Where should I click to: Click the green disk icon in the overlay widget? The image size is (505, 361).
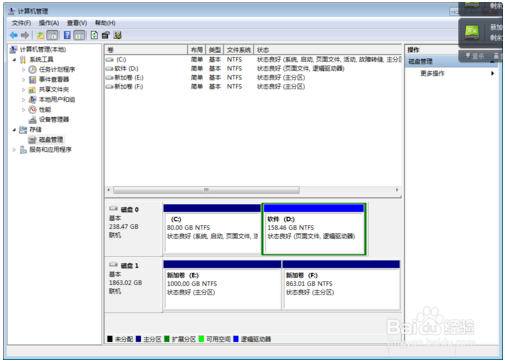(x=472, y=32)
